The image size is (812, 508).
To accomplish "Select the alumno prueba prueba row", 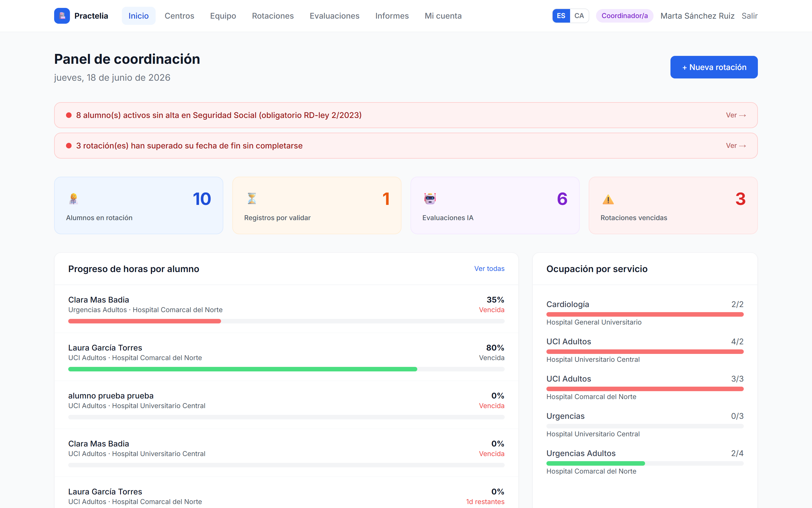I will click(x=286, y=405).
